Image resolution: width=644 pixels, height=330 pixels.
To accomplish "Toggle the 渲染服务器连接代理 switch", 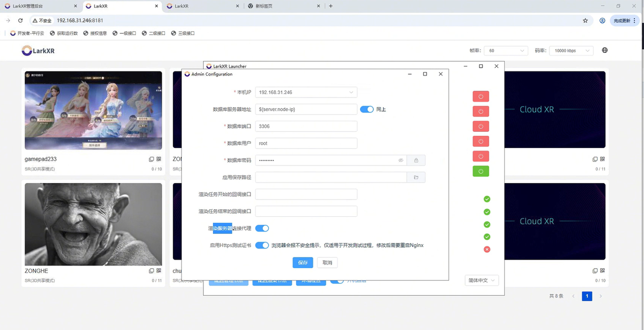I will (262, 228).
